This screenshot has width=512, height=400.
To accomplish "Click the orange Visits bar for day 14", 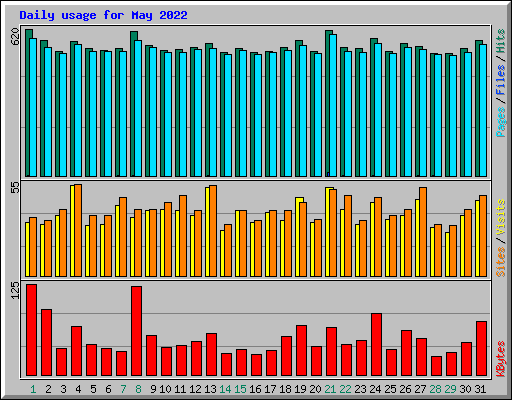I will 228,250.
